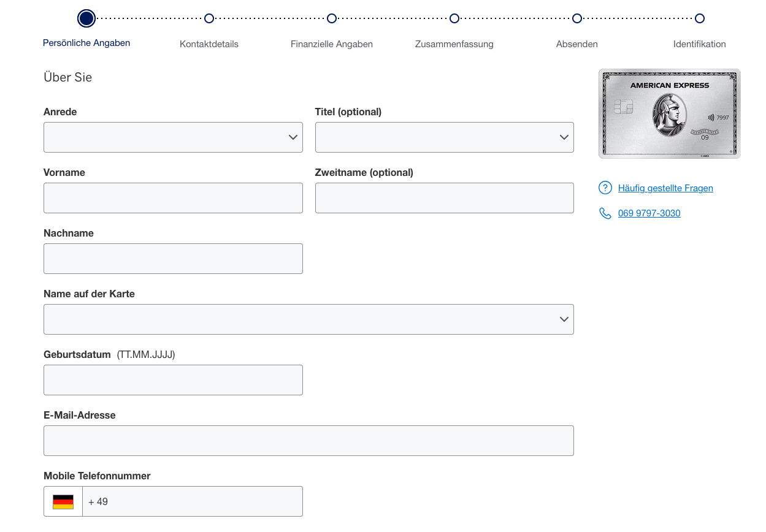Click the telephone handset icon
Image resolution: width=766 pixels, height=532 pixels.
pos(605,213)
